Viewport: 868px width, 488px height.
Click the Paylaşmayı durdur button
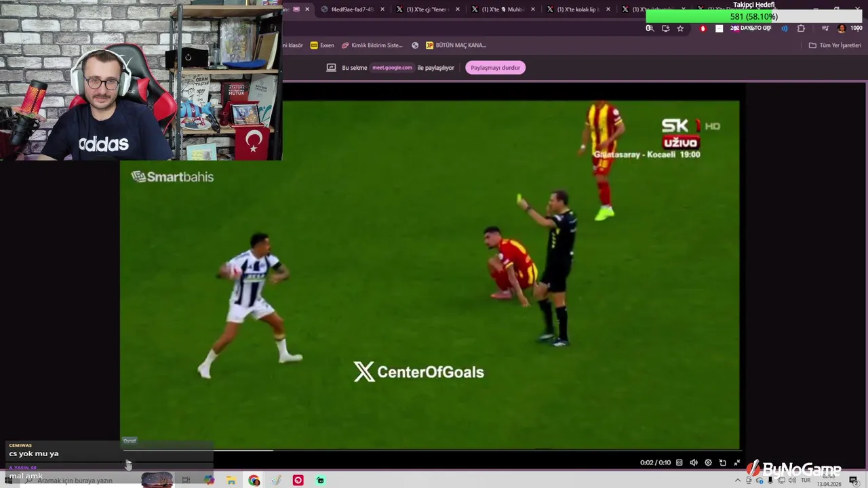pos(496,68)
